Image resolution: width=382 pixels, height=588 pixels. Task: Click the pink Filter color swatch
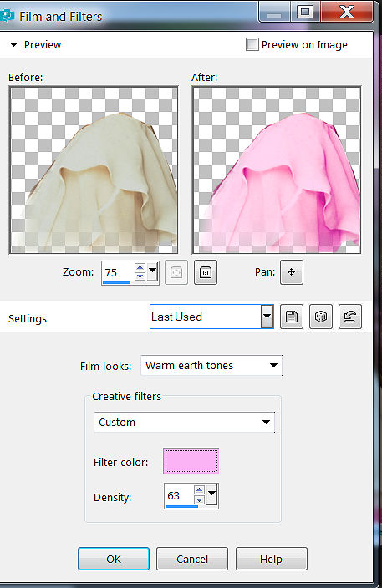(191, 461)
